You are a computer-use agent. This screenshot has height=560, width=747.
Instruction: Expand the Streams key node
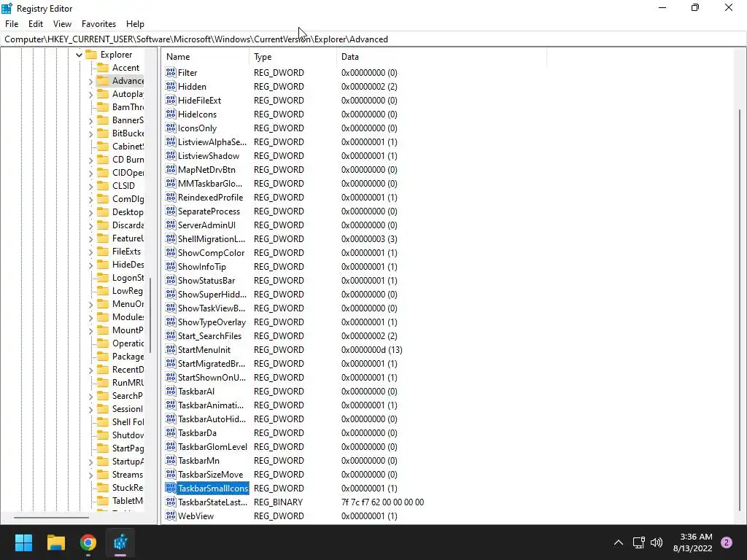click(x=90, y=475)
